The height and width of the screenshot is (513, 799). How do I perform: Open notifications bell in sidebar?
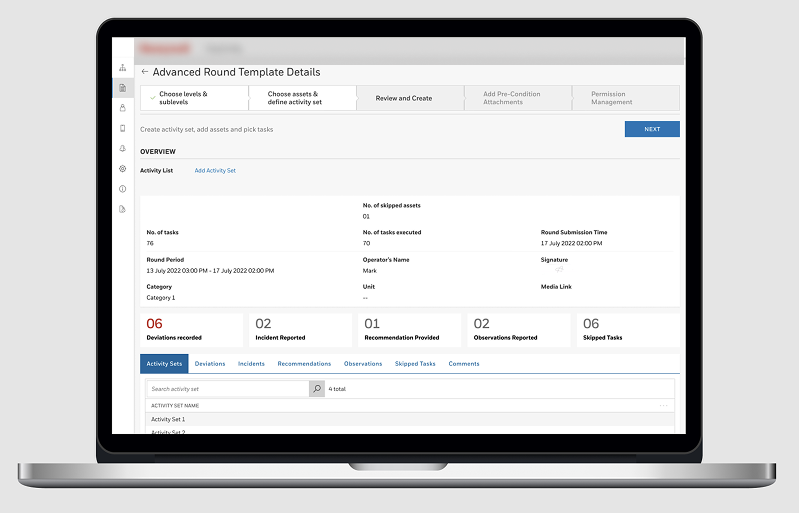pyautogui.click(x=122, y=148)
